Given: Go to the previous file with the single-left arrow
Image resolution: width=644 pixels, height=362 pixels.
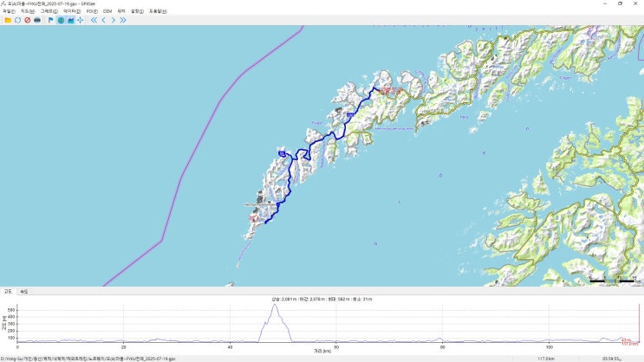Looking at the screenshot, I should (103, 20).
